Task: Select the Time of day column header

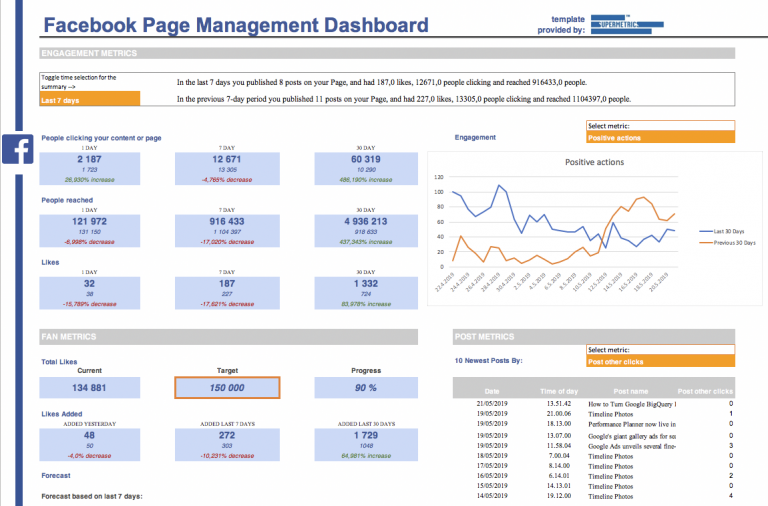Action: click(x=559, y=391)
